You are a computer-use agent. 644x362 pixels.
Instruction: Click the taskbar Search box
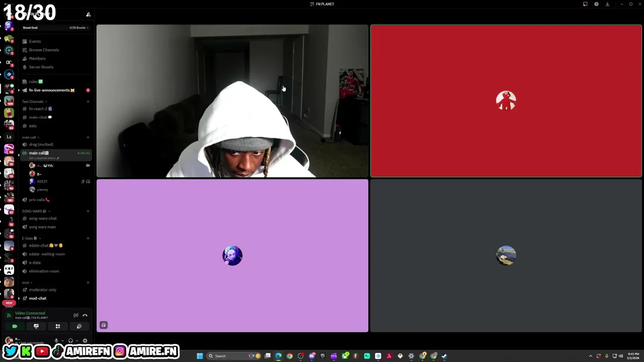pos(234,356)
